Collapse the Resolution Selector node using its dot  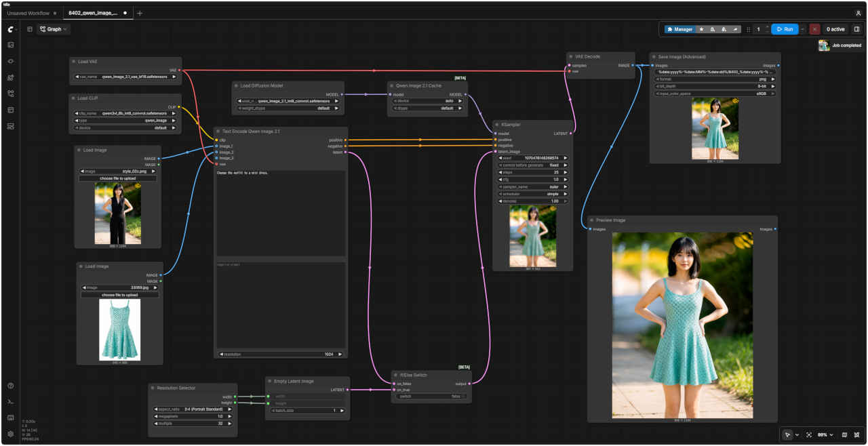click(153, 388)
